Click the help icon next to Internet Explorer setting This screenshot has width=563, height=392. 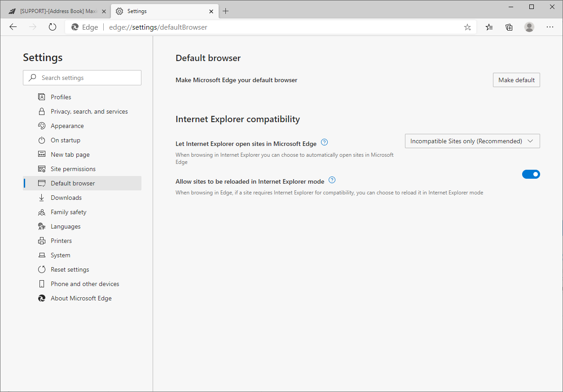pos(324,142)
